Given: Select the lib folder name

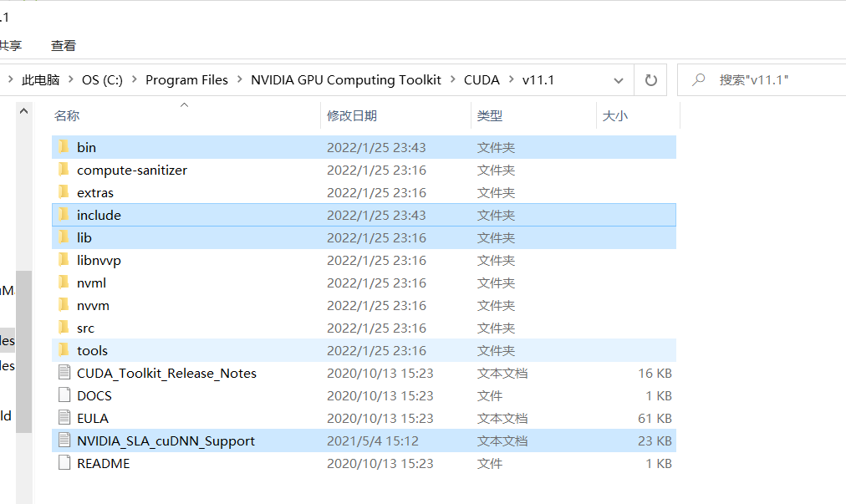Looking at the screenshot, I should (x=84, y=238).
